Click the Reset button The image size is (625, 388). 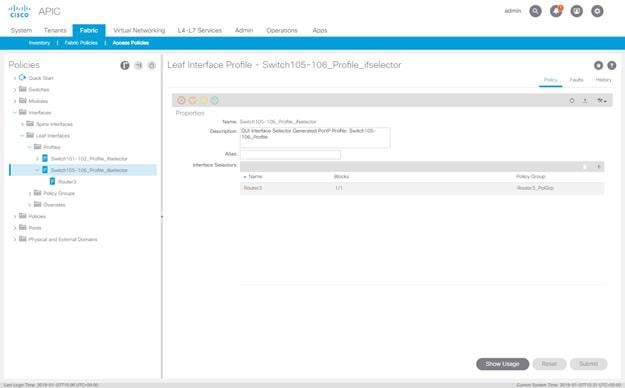pos(549,364)
